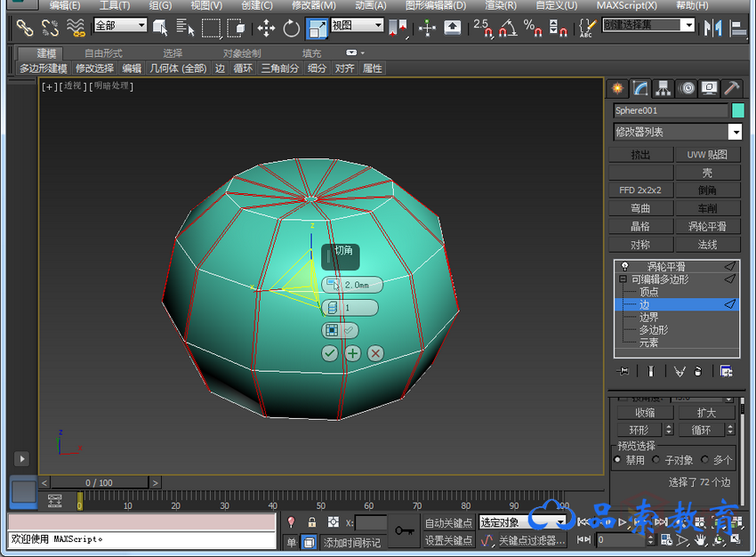Switch to the 自由形式 ribbon tab

pos(103,53)
